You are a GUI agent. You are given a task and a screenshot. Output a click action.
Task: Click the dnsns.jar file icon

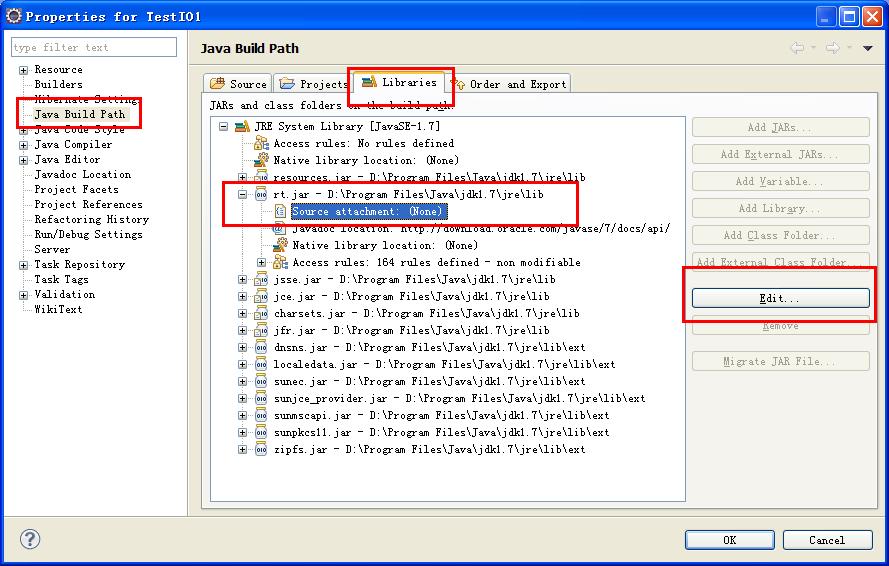point(261,347)
